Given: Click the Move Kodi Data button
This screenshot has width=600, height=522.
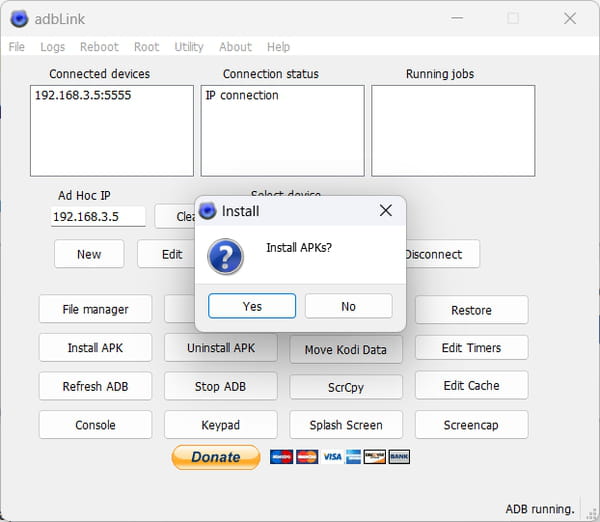Looking at the screenshot, I should pos(346,349).
